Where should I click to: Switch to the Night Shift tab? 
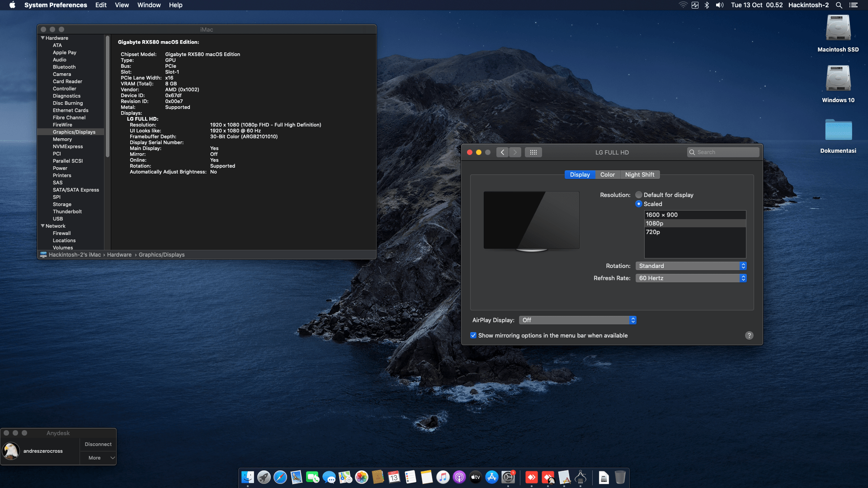coord(640,174)
